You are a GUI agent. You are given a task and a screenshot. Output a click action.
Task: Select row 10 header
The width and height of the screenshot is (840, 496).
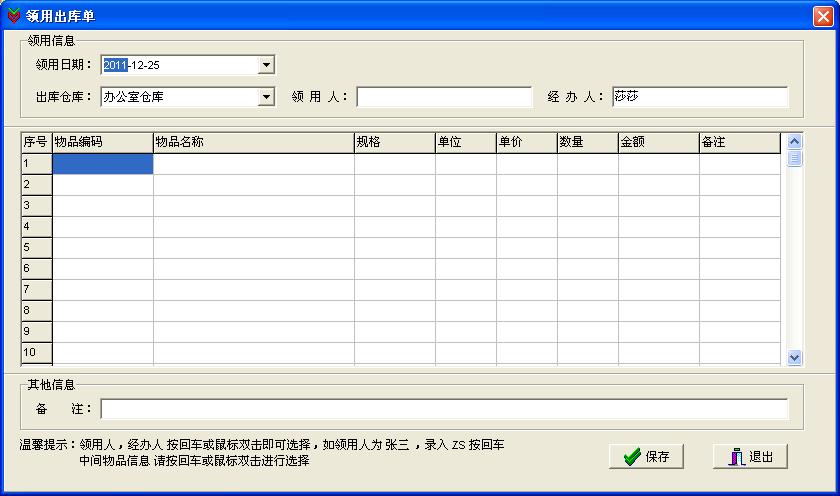[x=36, y=353]
